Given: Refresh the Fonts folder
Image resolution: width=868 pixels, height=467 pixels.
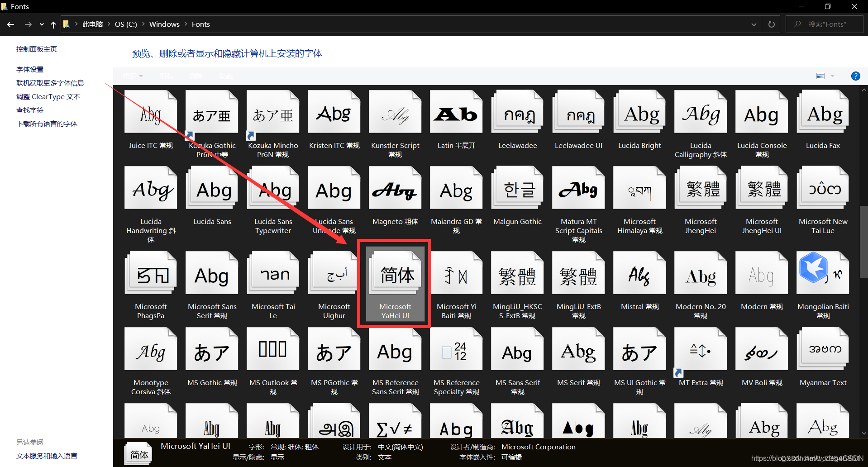Looking at the screenshot, I should pyautogui.click(x=771, y=24).
